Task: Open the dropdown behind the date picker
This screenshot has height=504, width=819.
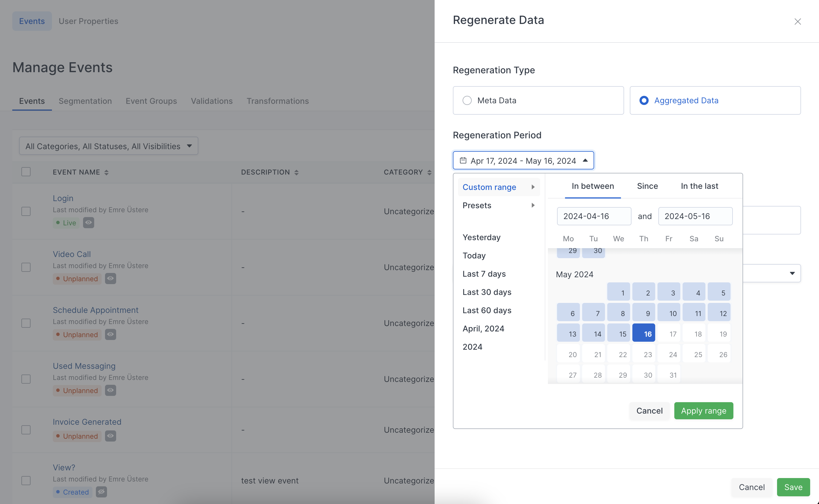Action: point(792,273)
